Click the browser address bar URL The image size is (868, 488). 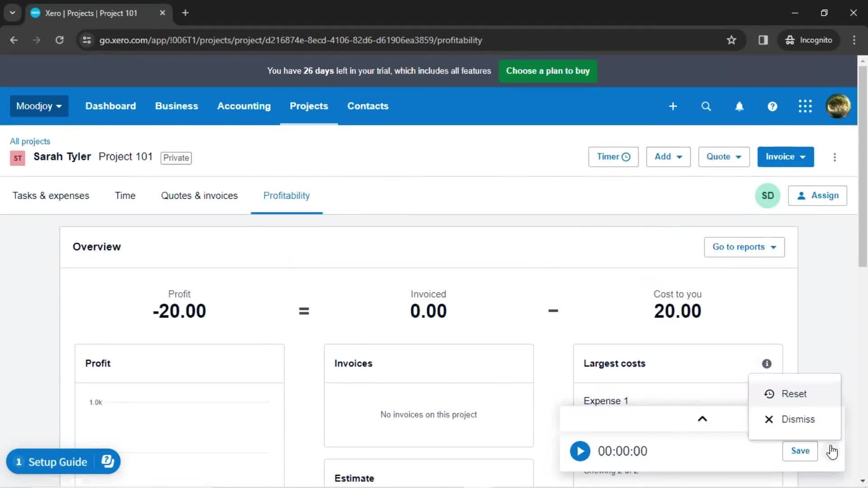coord(291,40)
